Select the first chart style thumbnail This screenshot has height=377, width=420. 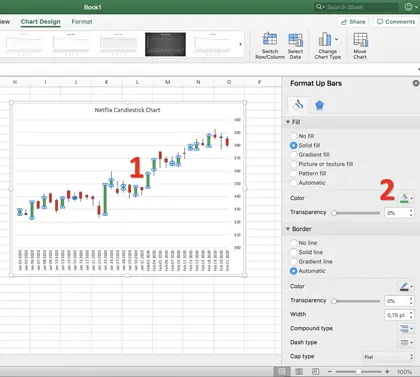[x=24, y=44]
